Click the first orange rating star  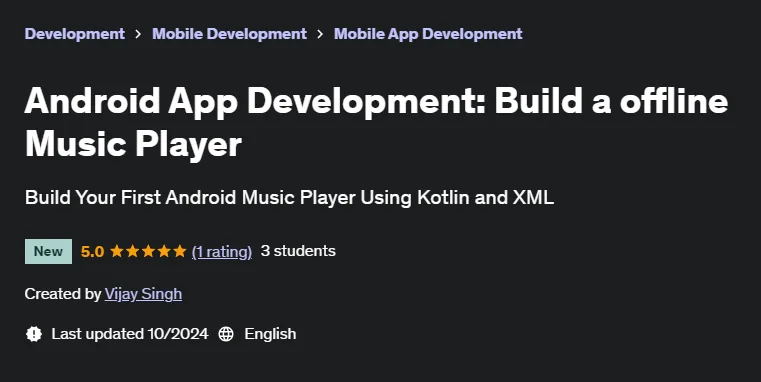[116, 251]
